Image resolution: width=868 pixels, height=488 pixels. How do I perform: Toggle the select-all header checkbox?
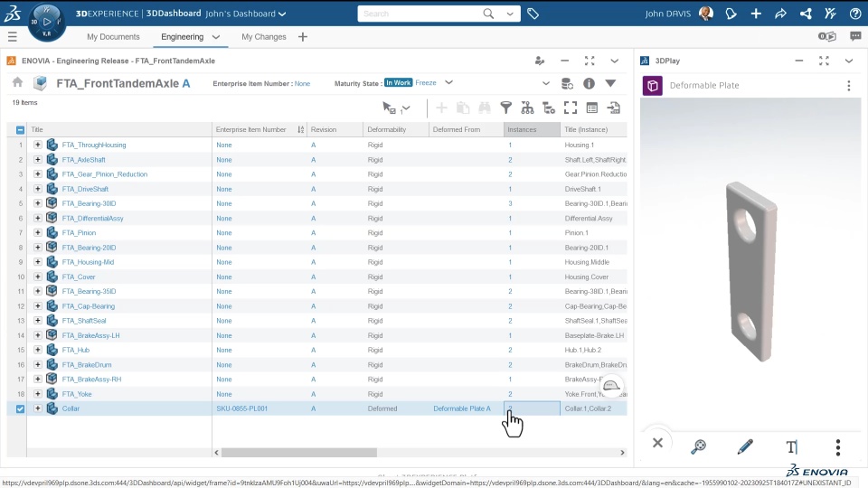[x=21, y=130]
